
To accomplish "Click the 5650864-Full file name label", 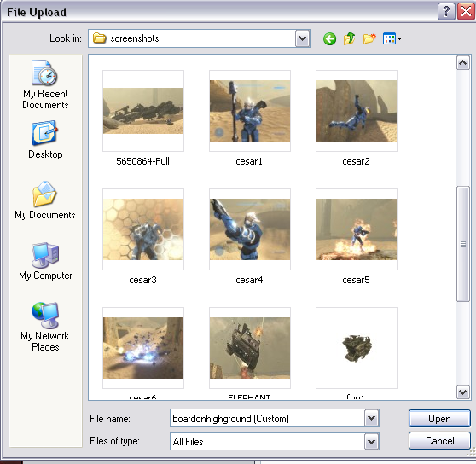I will coord(142,161).
